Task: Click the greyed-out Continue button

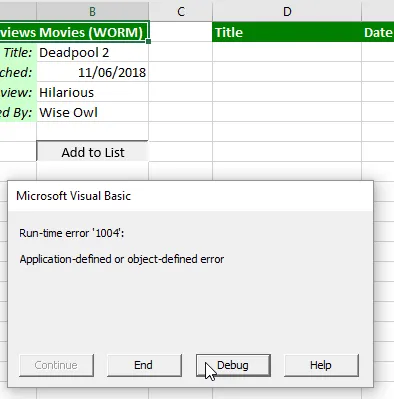Action: pyautogui.click(x=56, y=365)
